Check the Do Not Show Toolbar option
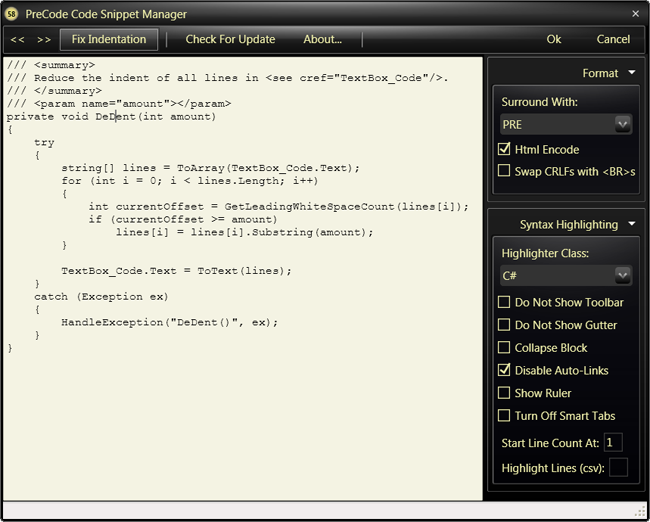 (504, 302)
